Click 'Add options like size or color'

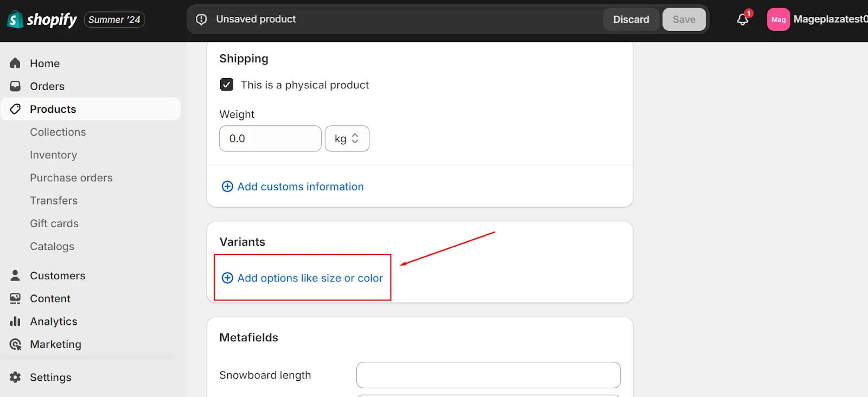tap(310, 278)
